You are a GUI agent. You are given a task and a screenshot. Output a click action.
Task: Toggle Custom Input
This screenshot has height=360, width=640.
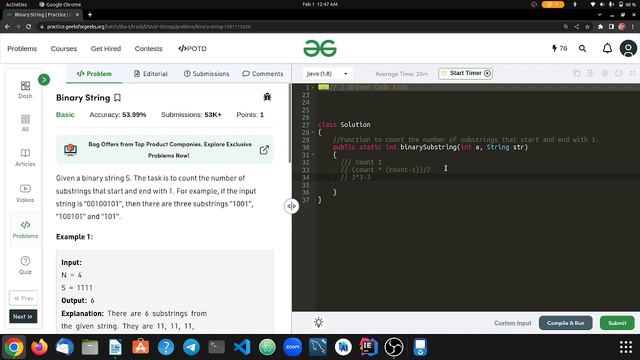513,323
